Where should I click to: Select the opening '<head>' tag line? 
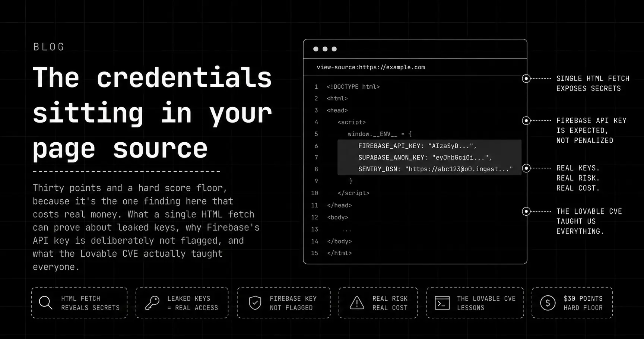pos(337,110)
